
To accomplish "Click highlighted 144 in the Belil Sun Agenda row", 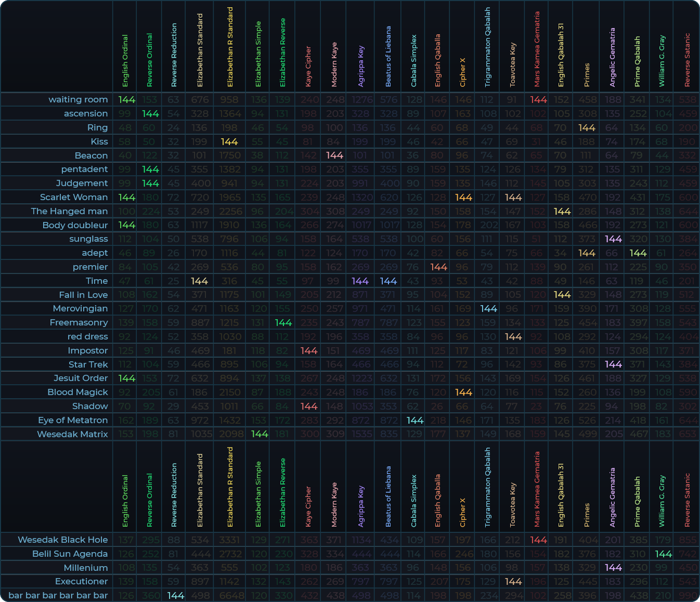I will point(663,554).
